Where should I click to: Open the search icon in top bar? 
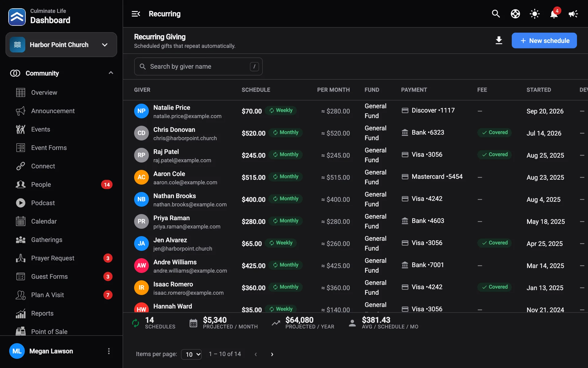[496, 14]
